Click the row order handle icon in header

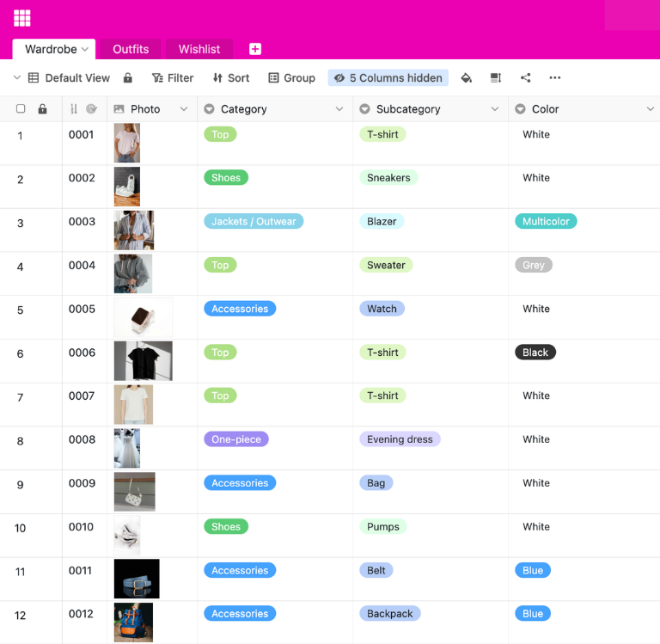(x=74, y=109)
